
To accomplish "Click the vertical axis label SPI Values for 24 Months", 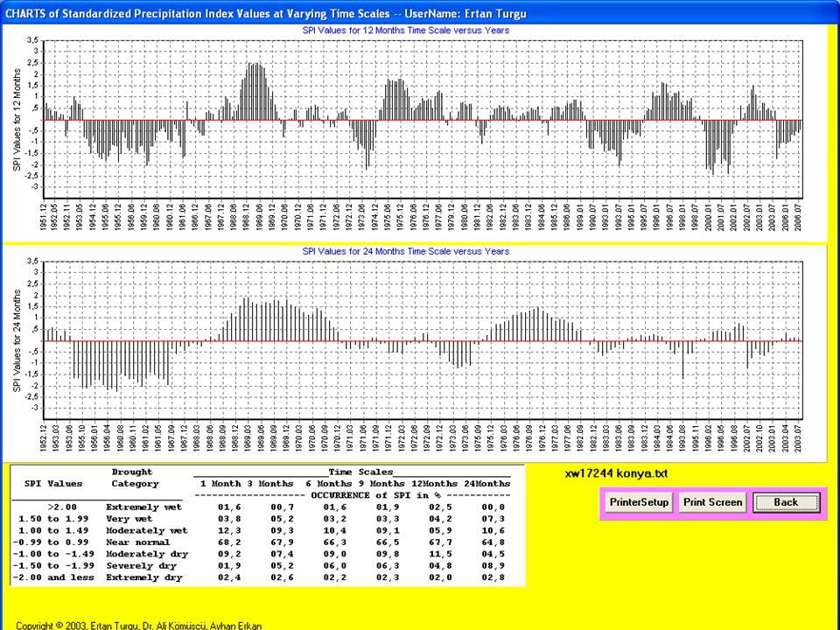I will tap(17, 340).
